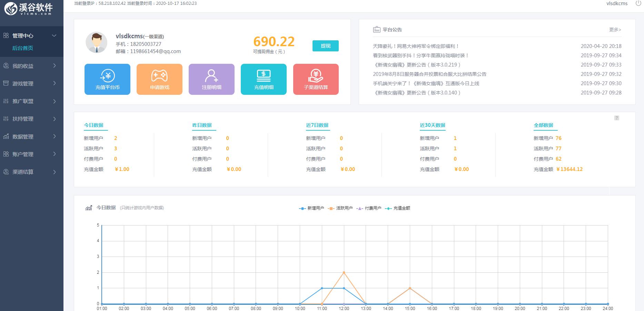The image size is (644, 311).
Task: Expand the 我的收益 sidebar menu
Action: [x=32, y=66]
